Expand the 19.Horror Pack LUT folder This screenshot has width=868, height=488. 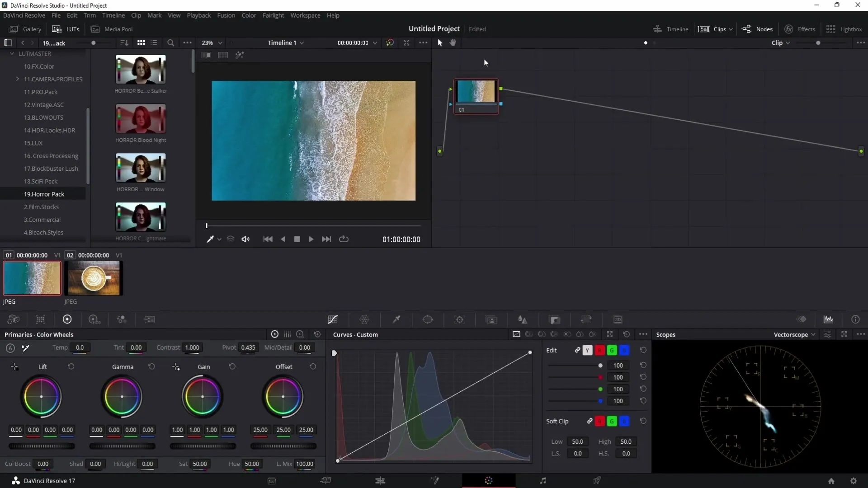click(44, 194)
